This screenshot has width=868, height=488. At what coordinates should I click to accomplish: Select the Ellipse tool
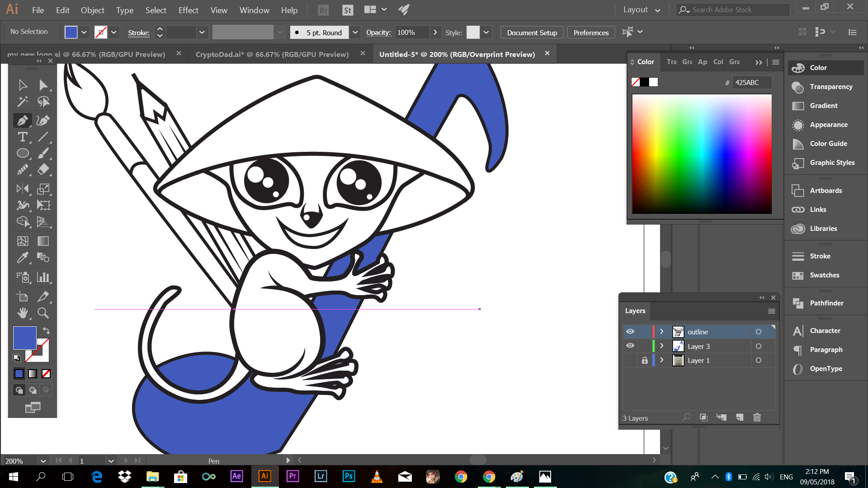pos(23,153)
